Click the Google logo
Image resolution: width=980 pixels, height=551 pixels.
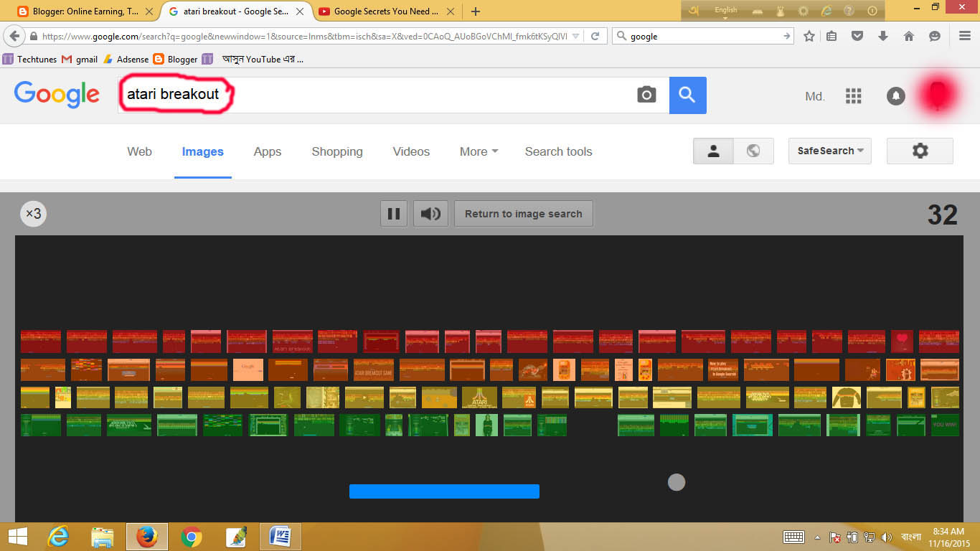(57, 95)
